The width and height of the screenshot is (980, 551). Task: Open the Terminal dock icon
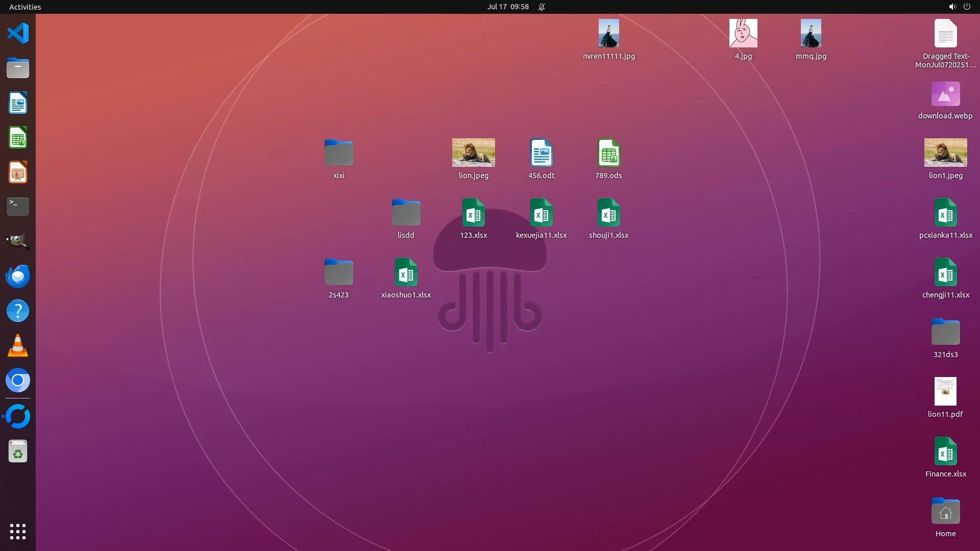click(18, 207)
